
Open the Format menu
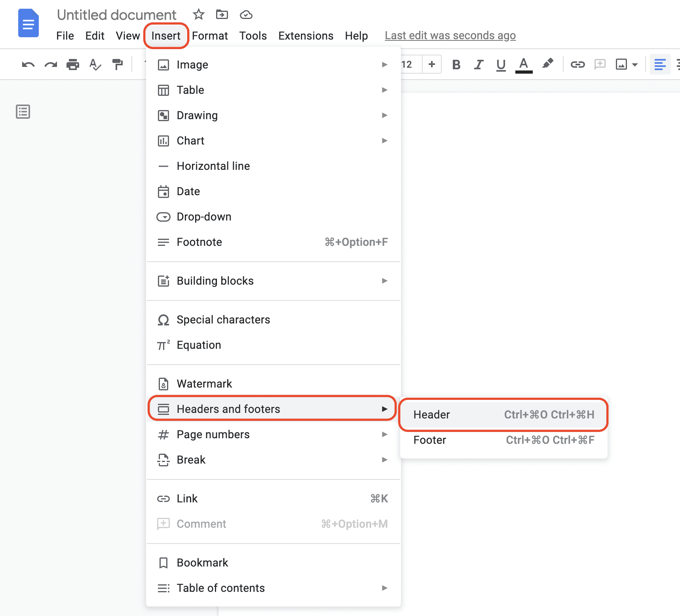coord(210,36)
